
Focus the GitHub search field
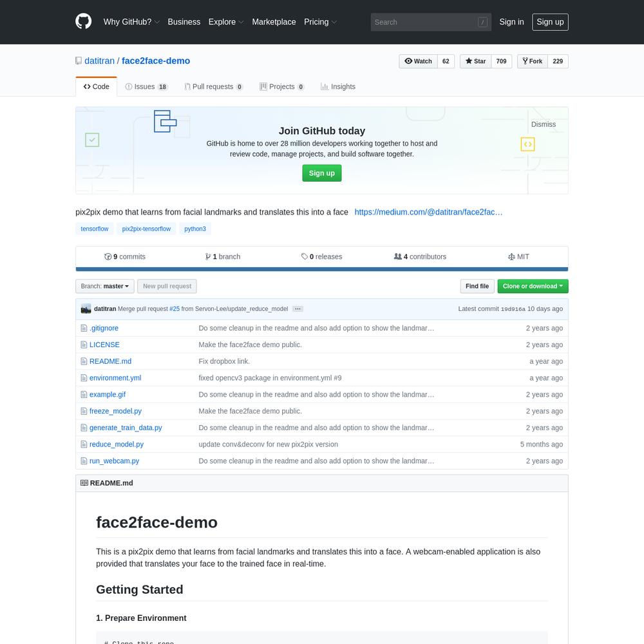pyautogui.click(x=431, y=22)
